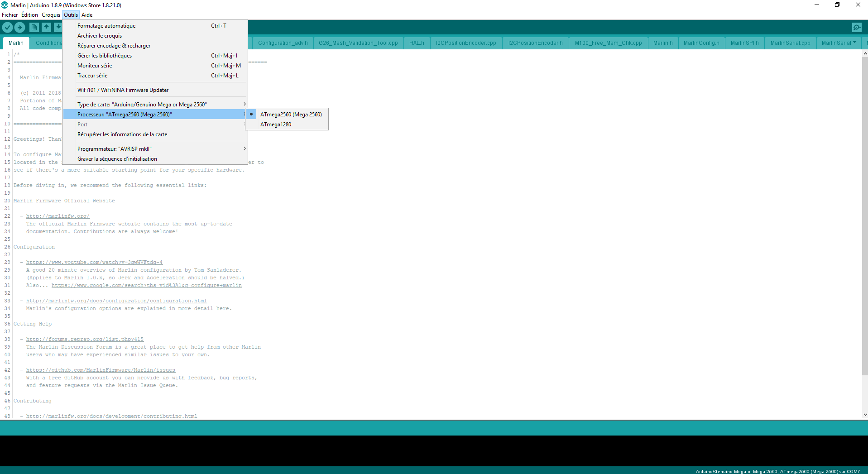The image size is (868, 474).
Task: Choose Gérer les bibliothèques
Action: (x=155, y=56)
